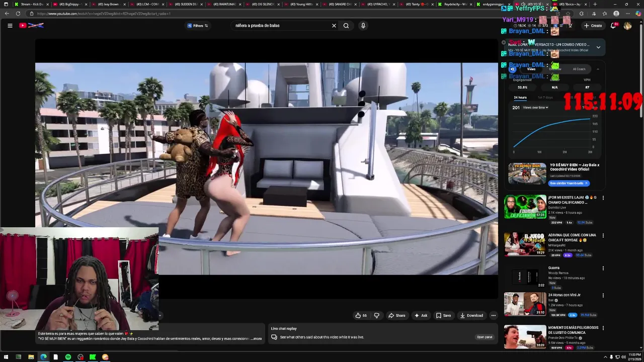This screenshot has height=362, width=644.
Task: Switch to Stream - Kick Dashboard tab
Action: click(x=31, y=4)
